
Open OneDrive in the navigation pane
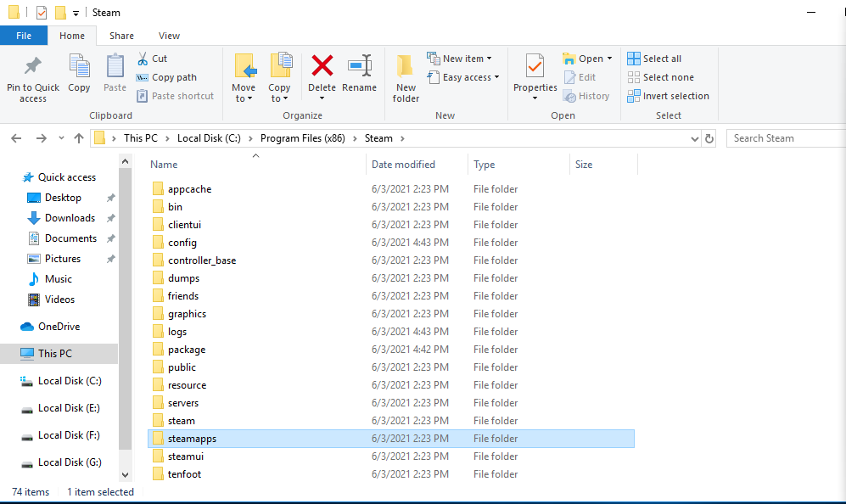(x=50, y=327)
